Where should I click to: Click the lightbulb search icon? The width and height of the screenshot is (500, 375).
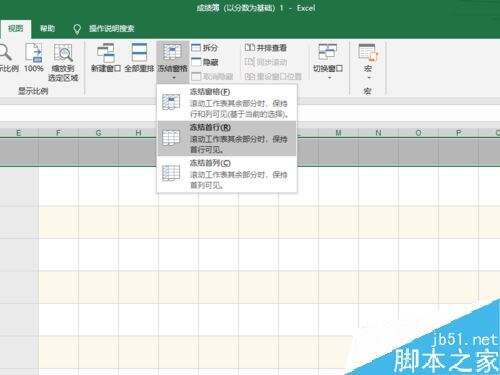(77, 29)
